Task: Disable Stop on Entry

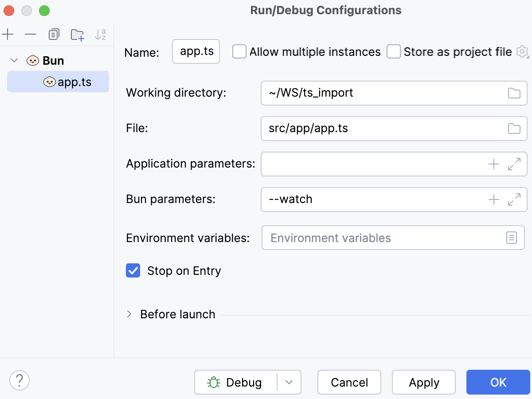Action: click(133, 271)
